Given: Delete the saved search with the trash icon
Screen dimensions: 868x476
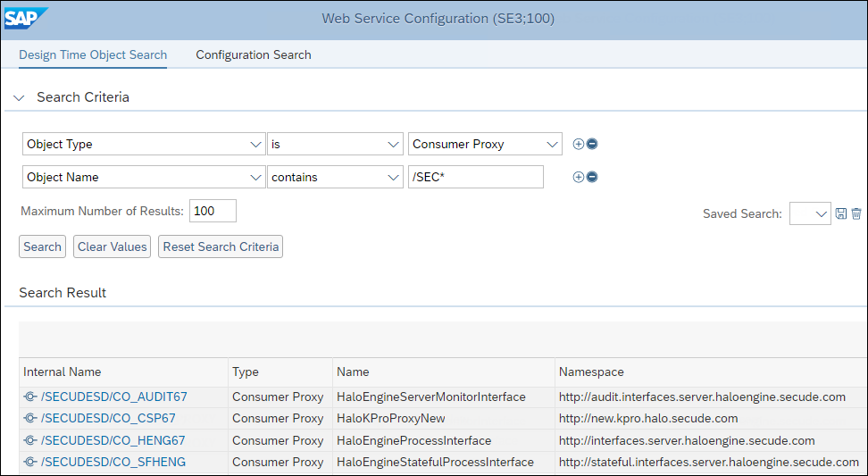Looking at the screenshot, I should pos(856,213).
